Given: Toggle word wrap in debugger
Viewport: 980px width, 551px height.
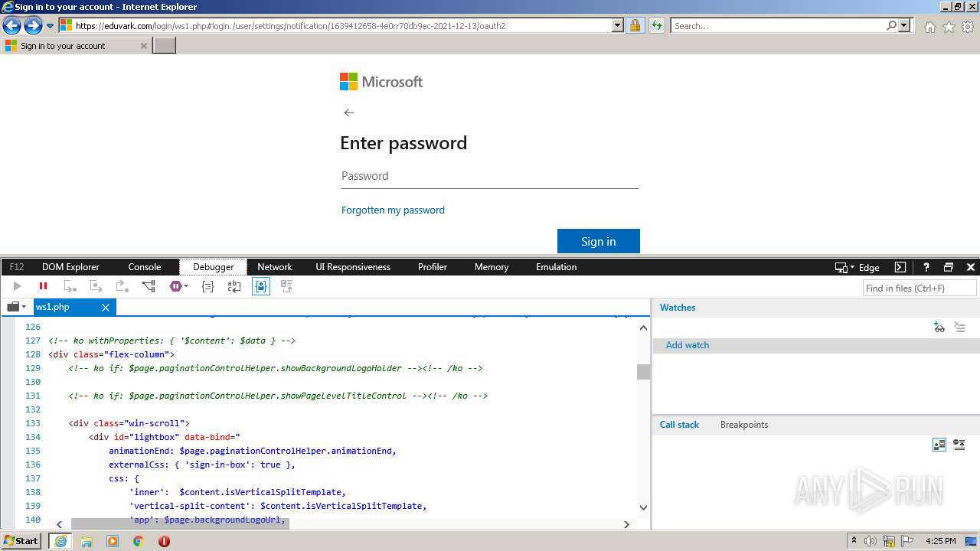Looking at the screenshot, I should click(x=234, y=286).
